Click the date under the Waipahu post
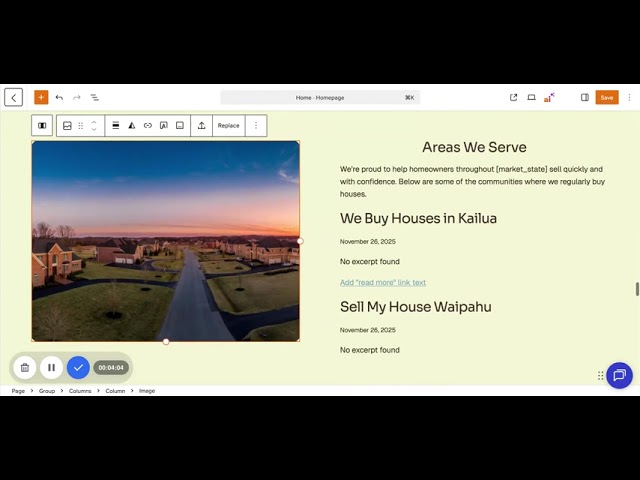 click(x=368, y=330)
